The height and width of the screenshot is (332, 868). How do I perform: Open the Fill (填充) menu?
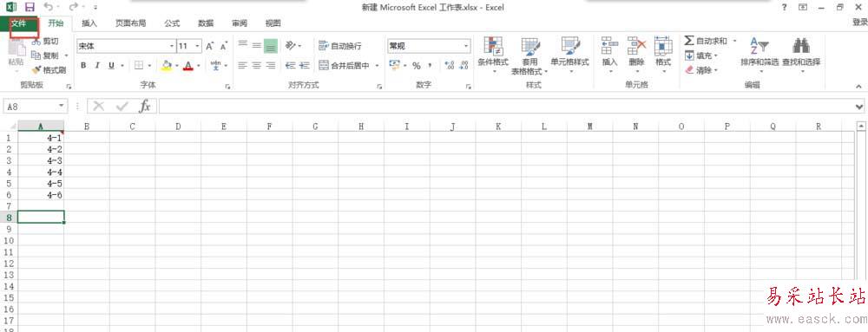point(702,55)
